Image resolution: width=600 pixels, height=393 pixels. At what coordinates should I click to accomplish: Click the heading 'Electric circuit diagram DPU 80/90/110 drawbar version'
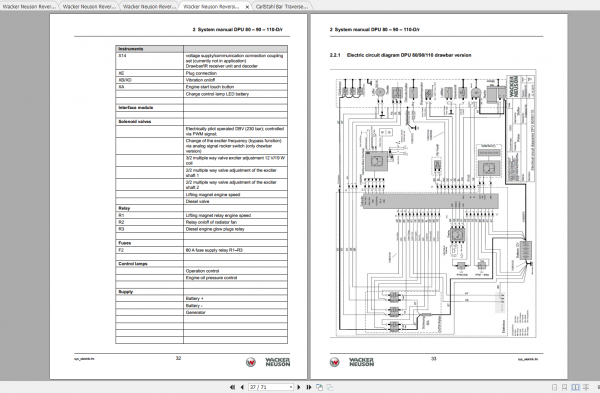[409, 55]
